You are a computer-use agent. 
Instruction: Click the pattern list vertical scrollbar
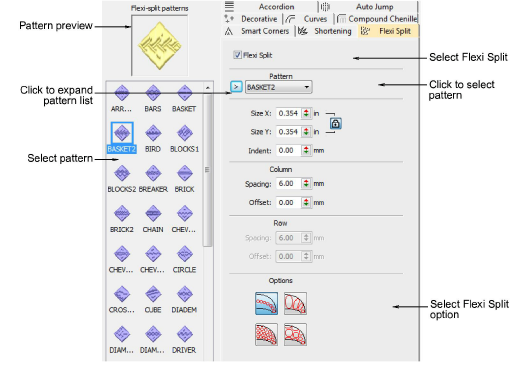pyautogui.click(x=207, y=170)
